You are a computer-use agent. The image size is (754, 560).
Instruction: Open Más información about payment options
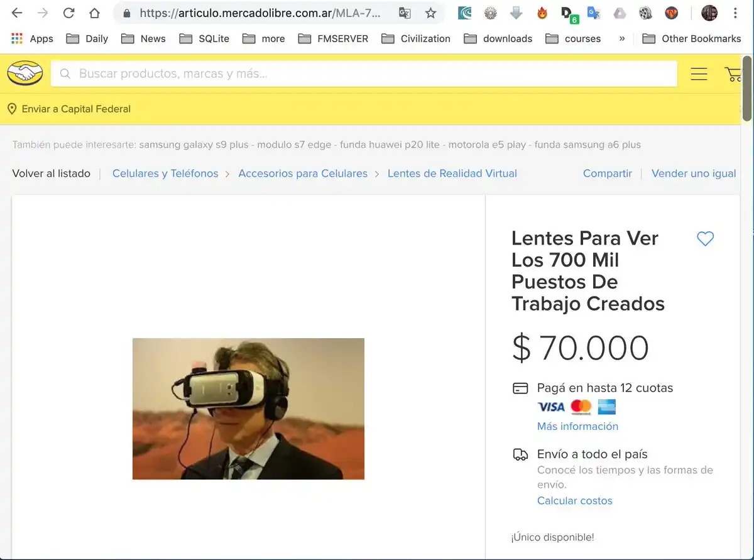coord(577,426)
